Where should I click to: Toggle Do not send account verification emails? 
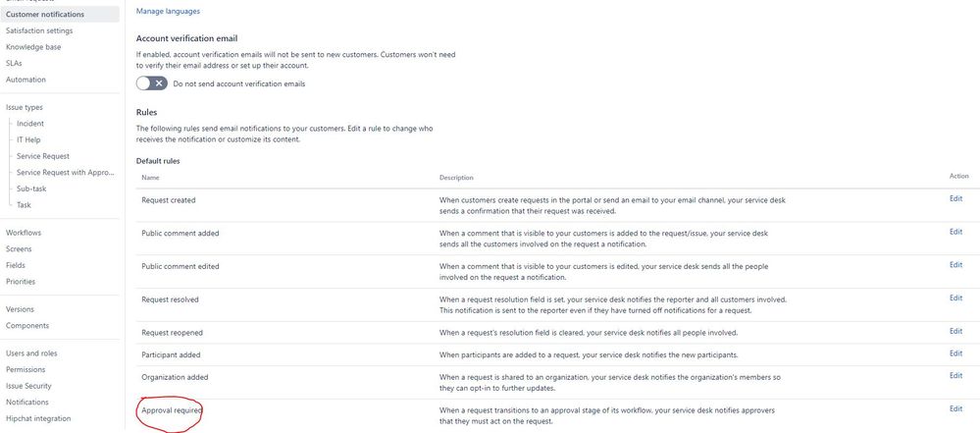pos(152,83)
